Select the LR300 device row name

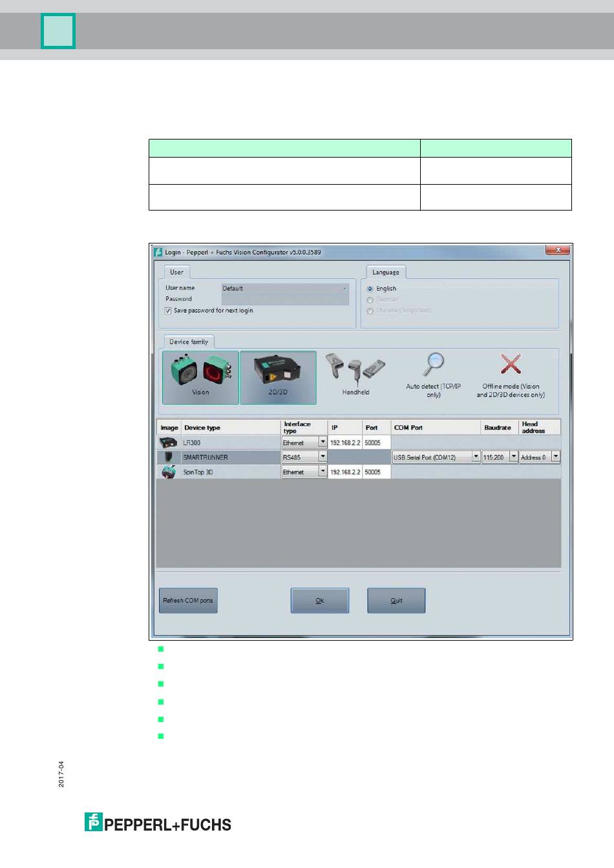[x=192, y=442]
